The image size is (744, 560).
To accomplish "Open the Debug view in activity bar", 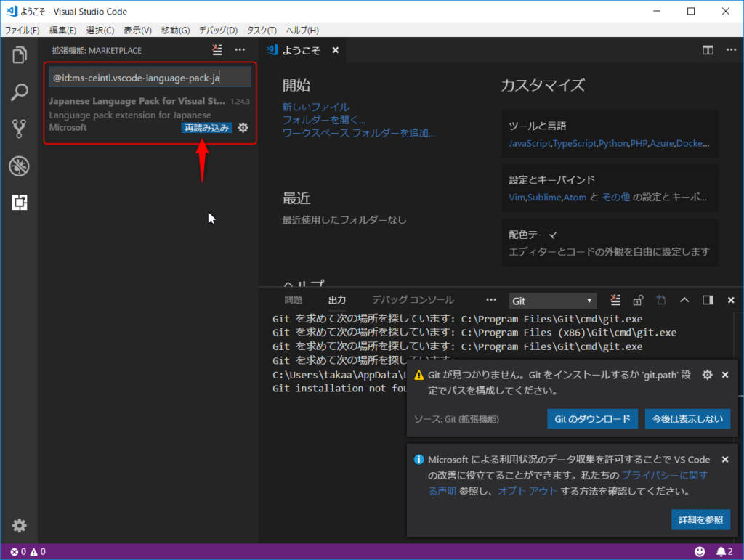I will point(19,166).
